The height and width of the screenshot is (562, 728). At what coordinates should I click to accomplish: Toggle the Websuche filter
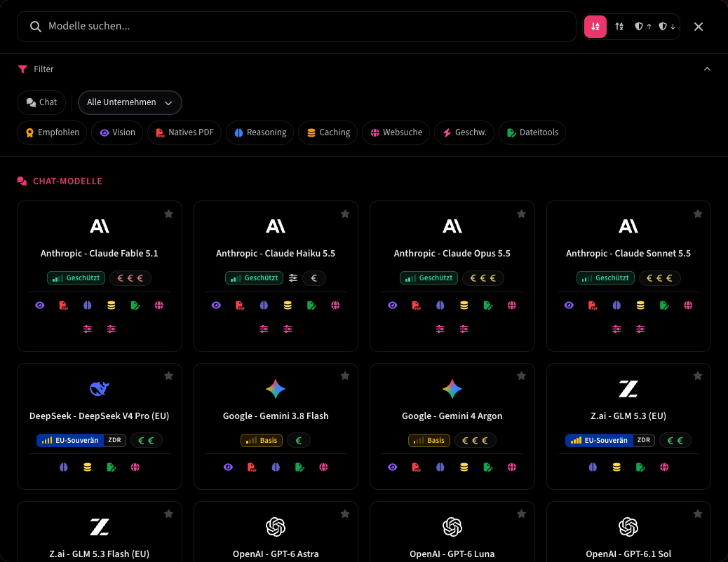pyautogui.click(x=396, y=132)
